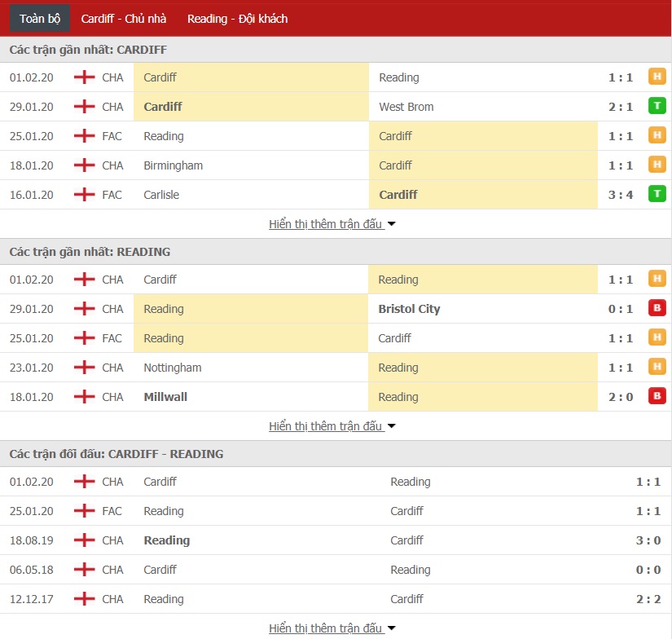
Task: Click the 0 : 1 score of Reading vs Bristol City
Action: (620, 309)
